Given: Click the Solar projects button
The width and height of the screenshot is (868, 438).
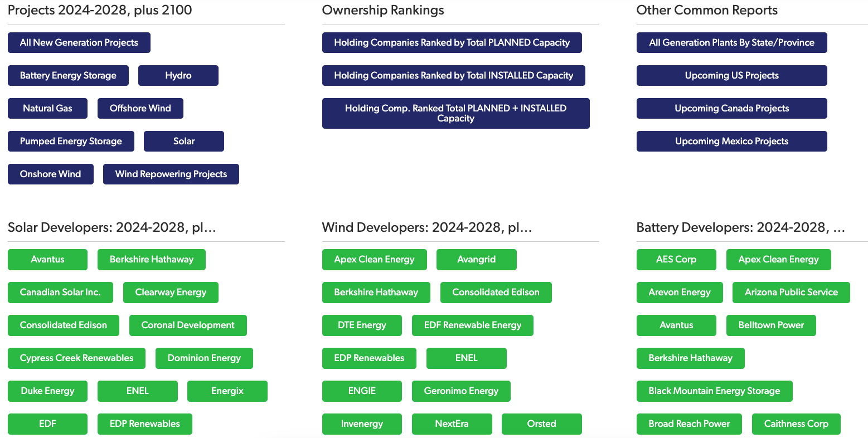Looking at the screenshot, I should pyautogui.click(x=184, y=141).
